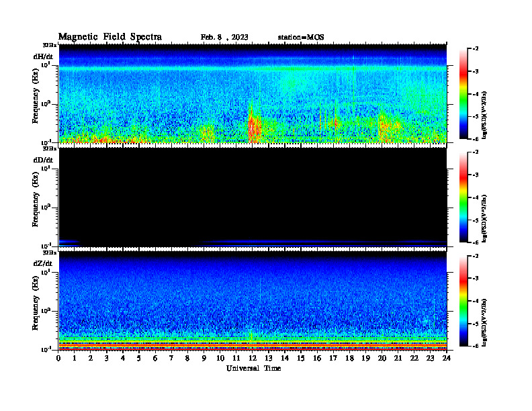This screenshot has height=411, width=532.
Task: Click hour "11" on the Universal Time axis
Action: pos(236,358)
